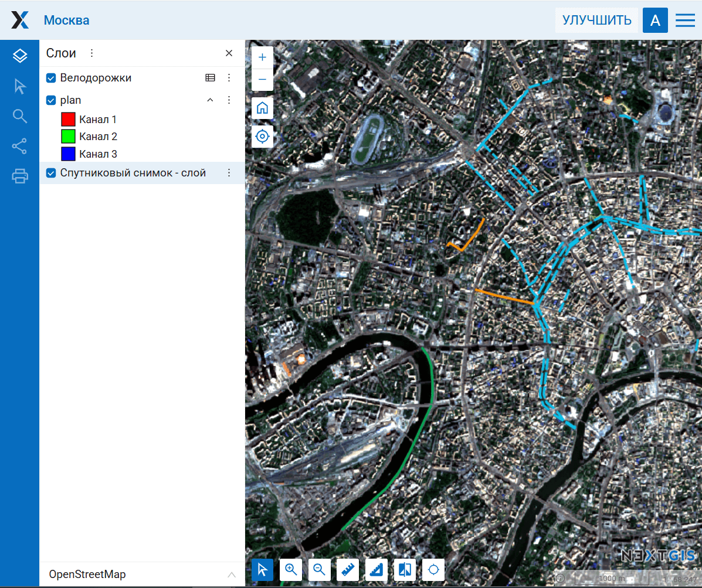Activate the vertical swipe compare tool

coord(405,569)
